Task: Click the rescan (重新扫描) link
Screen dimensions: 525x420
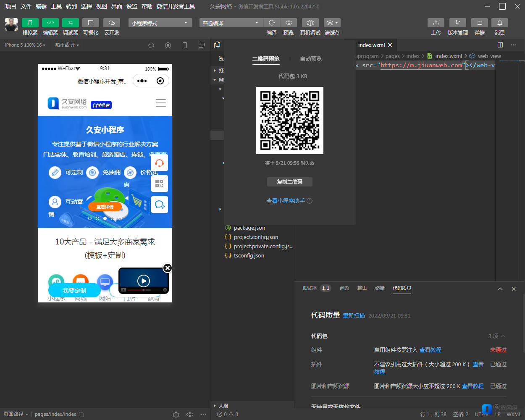Action: point(354,316)
